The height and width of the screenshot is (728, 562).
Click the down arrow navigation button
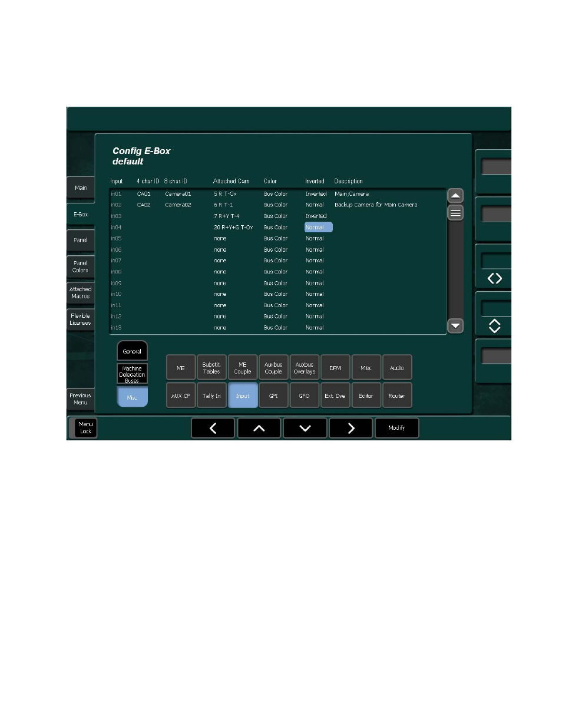(305, 428)
